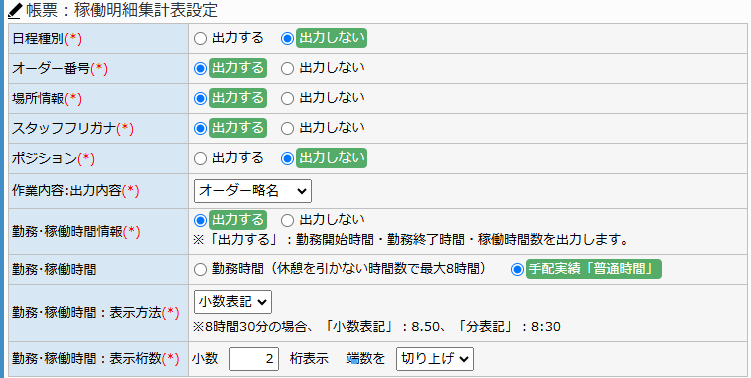Viewport: 751px width, 378px height.
Task: Choose 出力しない for スタッフフリガナ
Action: pos(287,128)
